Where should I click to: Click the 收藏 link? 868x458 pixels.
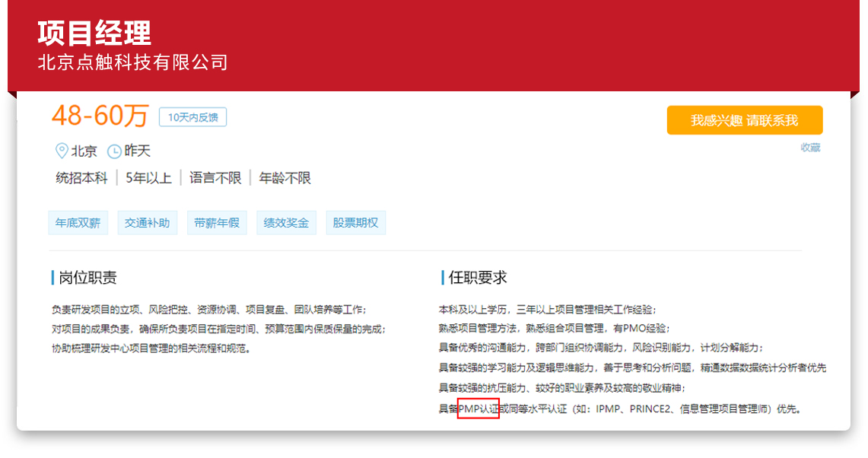[810, 148]
